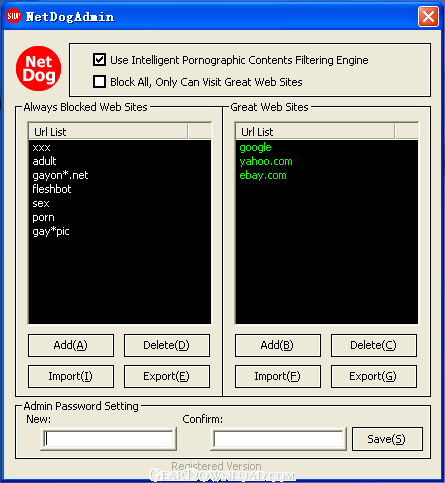This screenshot has height=483, width=445.
Task: Click Export(E) for blocked sites list
Action: pyautogui.click(x=167, y=376)
